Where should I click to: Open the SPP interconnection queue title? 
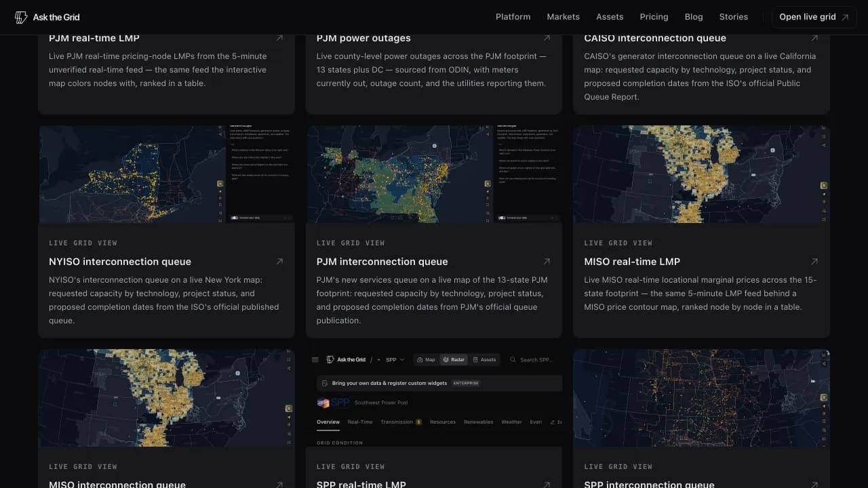pos(650,484)
